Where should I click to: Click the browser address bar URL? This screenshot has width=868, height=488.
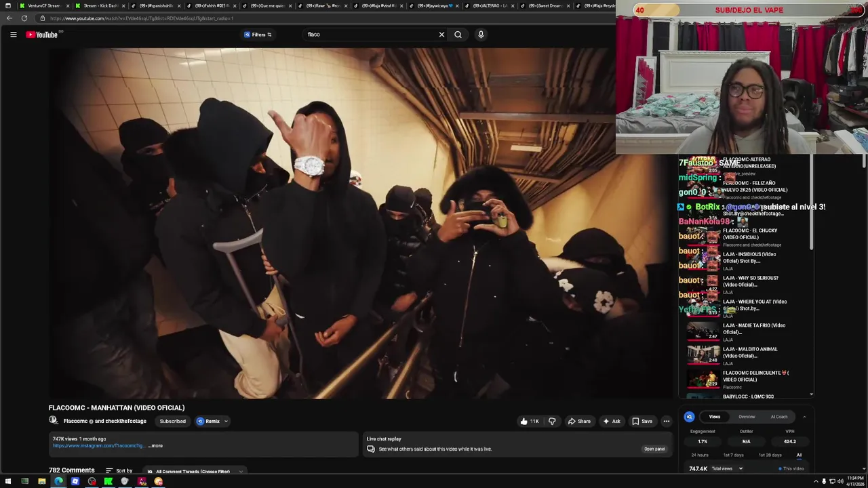coord(142,18)
